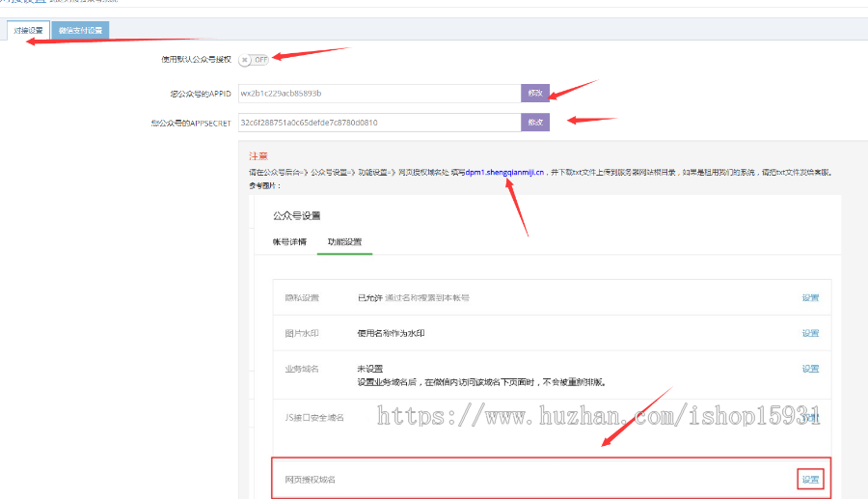Click 设置 link for 业务域名
The image size is (868, 499).
pos(810,369)
